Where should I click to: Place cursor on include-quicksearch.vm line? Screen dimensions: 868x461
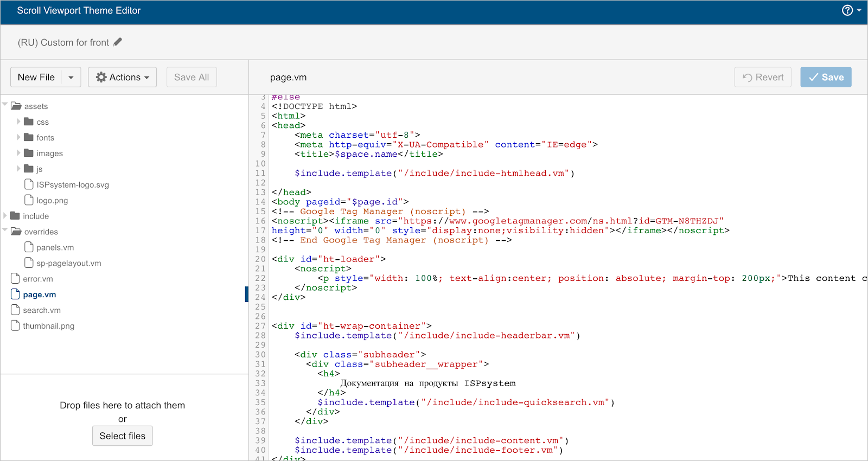click(x=466, y=402)
